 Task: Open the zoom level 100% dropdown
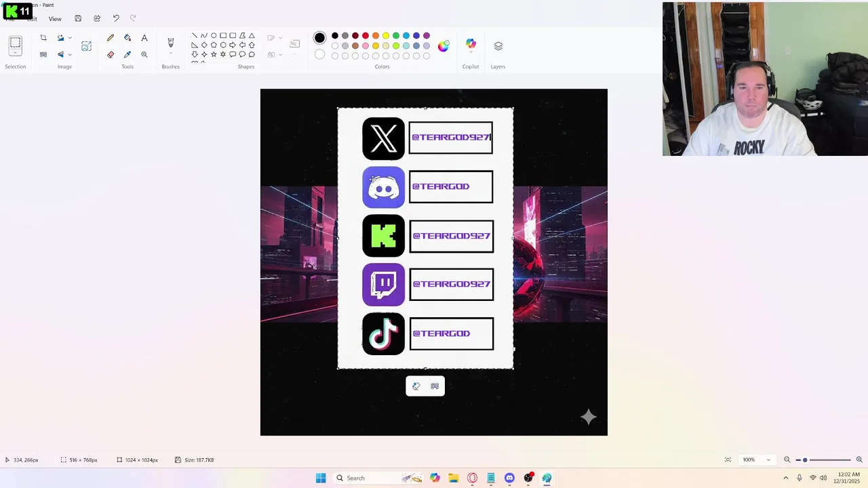tap(756, 460)
